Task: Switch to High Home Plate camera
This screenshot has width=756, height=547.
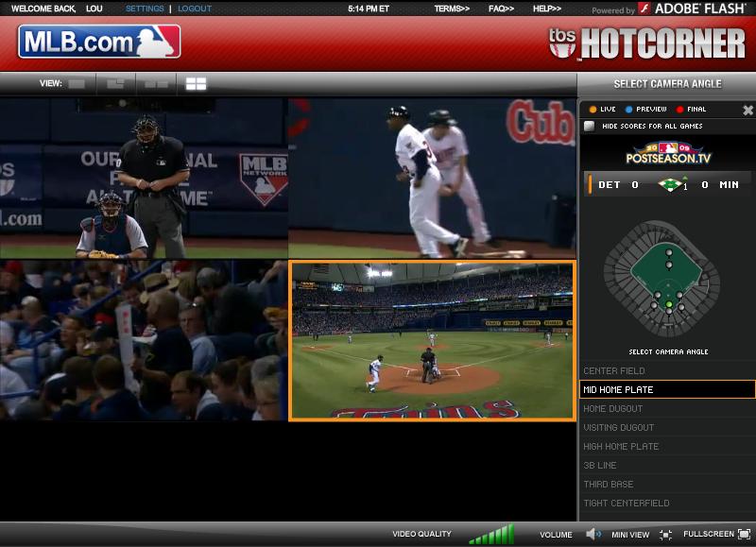Action: pos(667,446)
